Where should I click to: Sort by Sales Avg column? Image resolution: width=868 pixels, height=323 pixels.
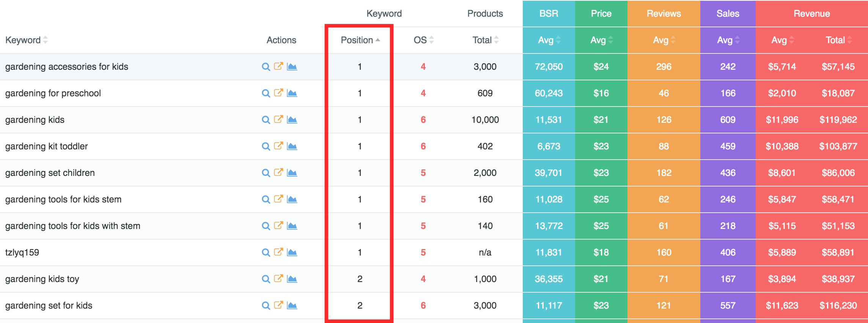click(728, 40)
